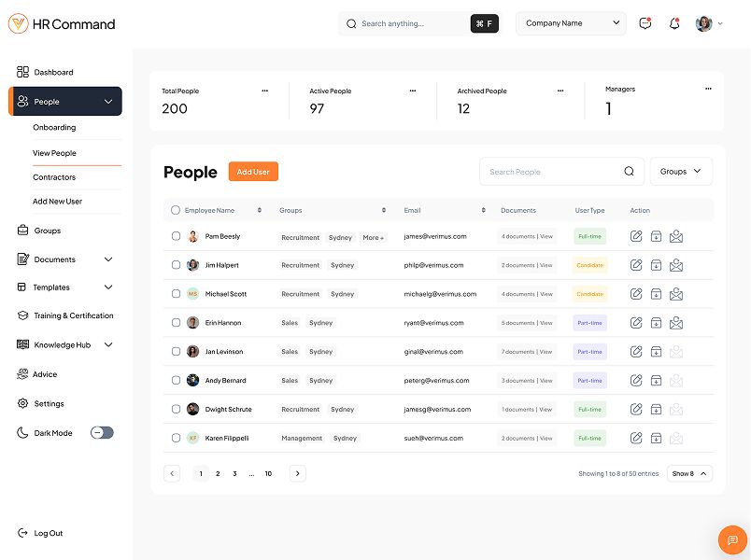The height and width of the screenshot is (560, 751).
Task: Navigate to Training & Certification
Action: [x=73, y=315]
